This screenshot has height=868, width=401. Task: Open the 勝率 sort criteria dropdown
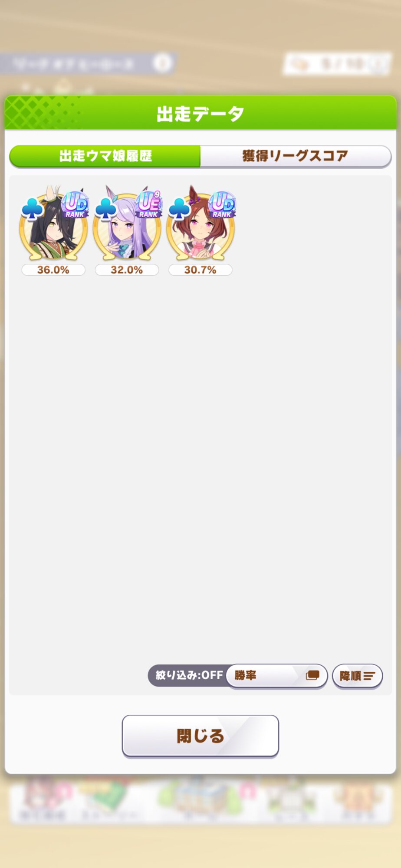click(276, 676)
